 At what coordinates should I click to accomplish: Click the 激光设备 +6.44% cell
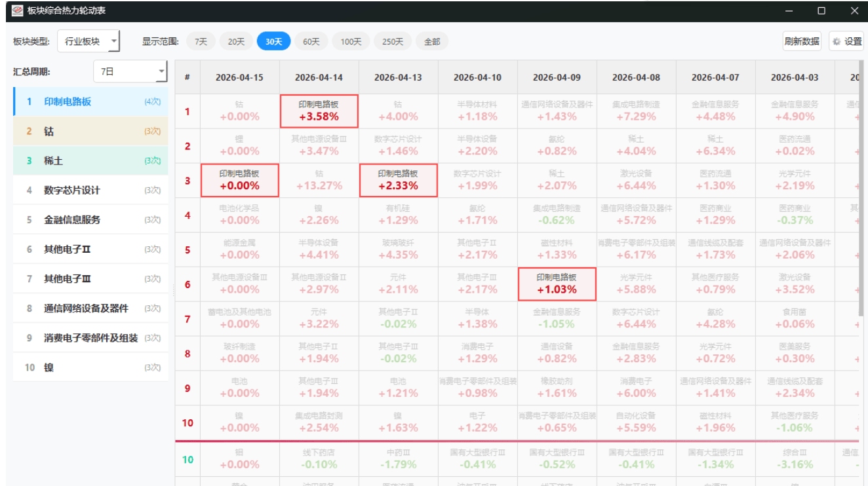point(637,180)
